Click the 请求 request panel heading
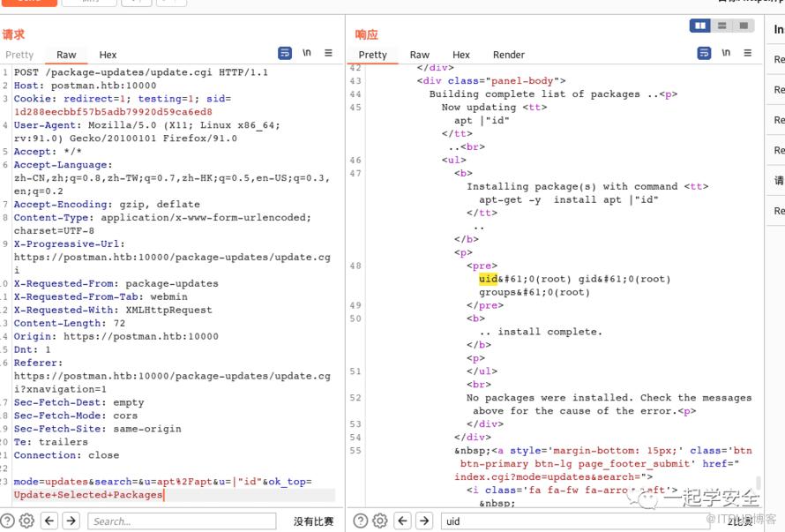Screen dimensions: 785x532 point(13,34)
